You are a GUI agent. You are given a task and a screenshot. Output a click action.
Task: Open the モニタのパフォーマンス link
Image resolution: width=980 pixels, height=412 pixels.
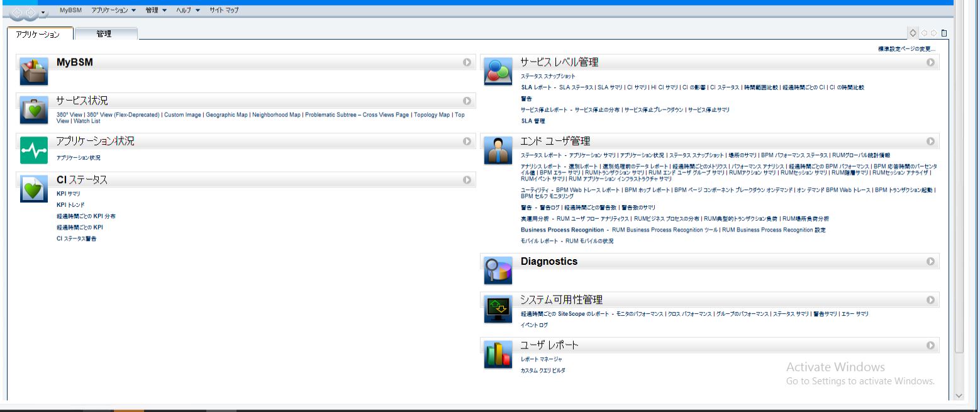pyautogui.click(x=639, y=314)
